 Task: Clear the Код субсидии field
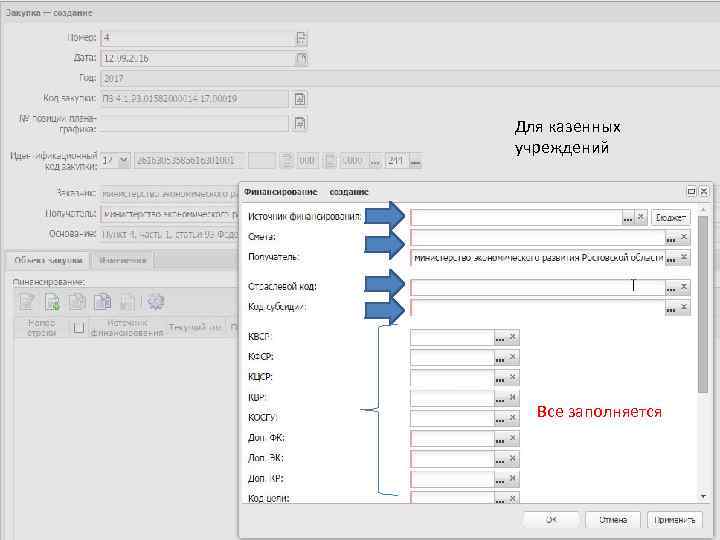(x=684, y=308)
